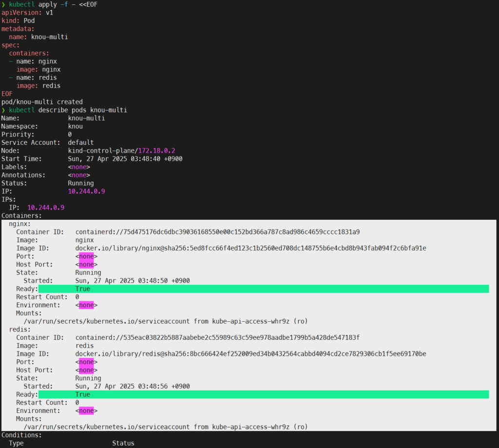Screen dimensions: 499x448
Task: Click the 'Status' column header under Conditions
Action: (123, 443)
